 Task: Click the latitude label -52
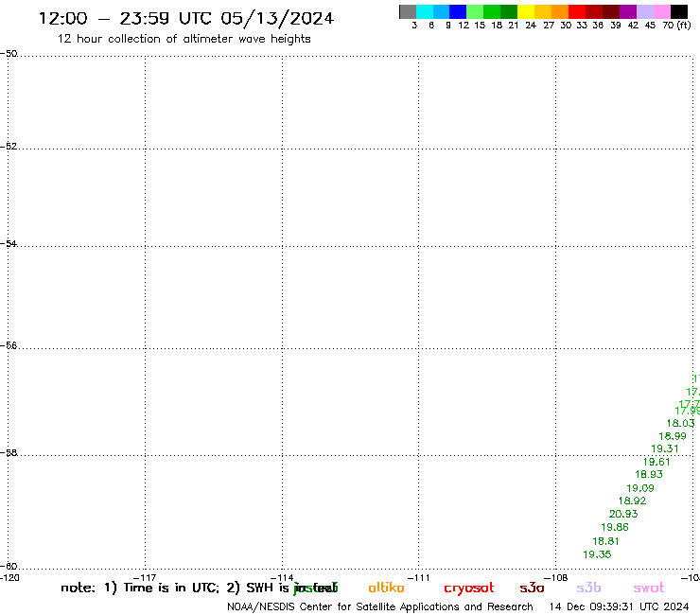coord(9,147)
